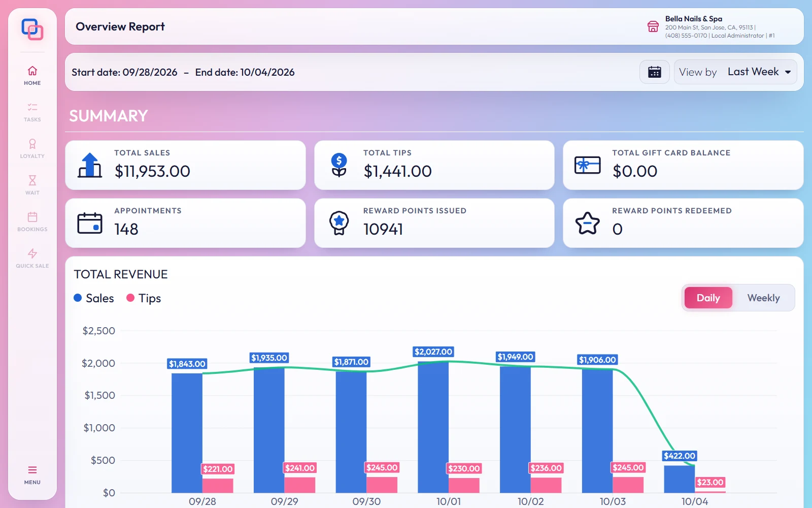The height and width of the screenshot is (508, 812).
Task: Click the gift card balance $0.00
Action: coord(635,171)
